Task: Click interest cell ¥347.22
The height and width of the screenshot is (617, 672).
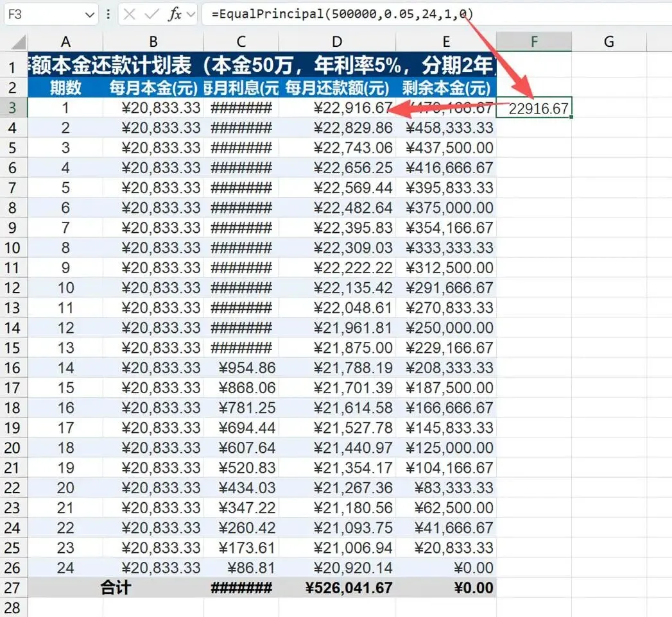Action: coord(241,508)
